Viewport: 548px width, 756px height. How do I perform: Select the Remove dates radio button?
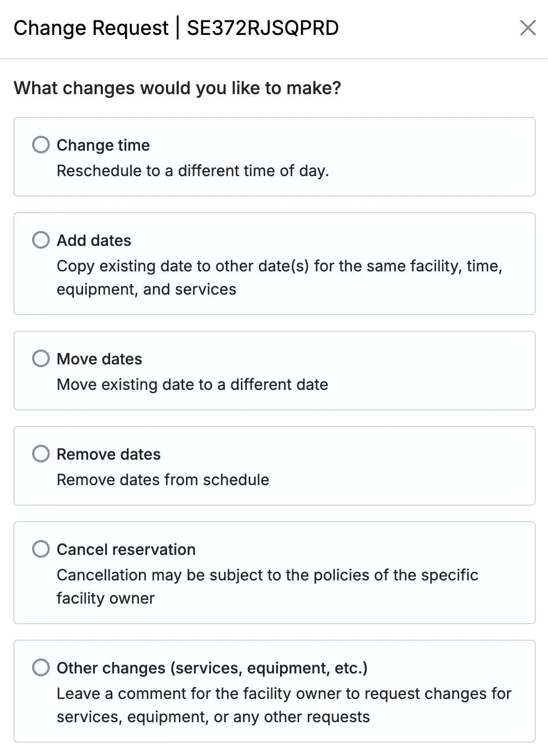tap(41, 454)
